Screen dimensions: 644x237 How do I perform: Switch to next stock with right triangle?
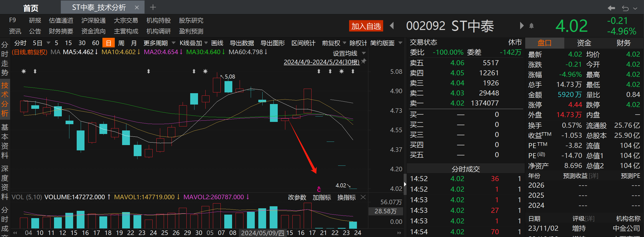pos(522,26)
